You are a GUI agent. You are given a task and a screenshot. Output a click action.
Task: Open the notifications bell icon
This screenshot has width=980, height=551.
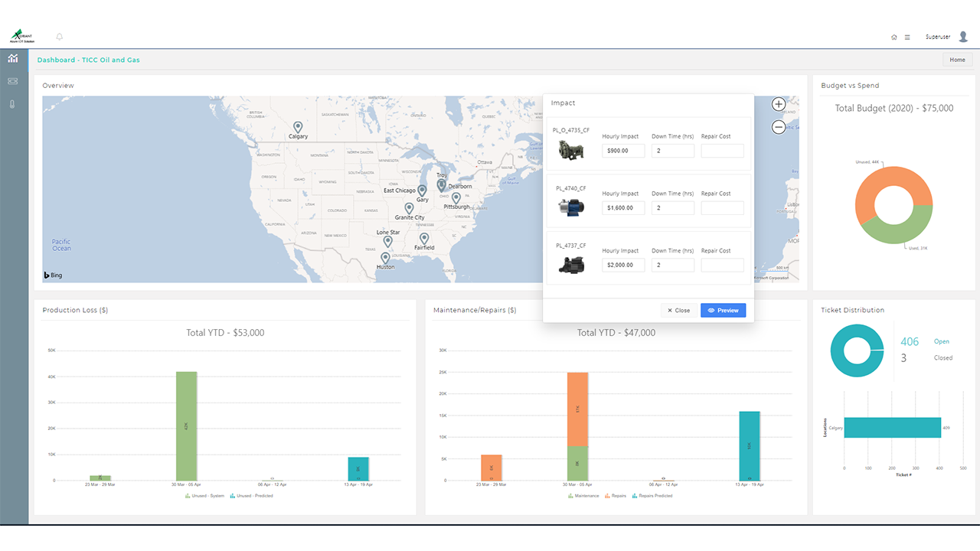(x=60, y=37)
